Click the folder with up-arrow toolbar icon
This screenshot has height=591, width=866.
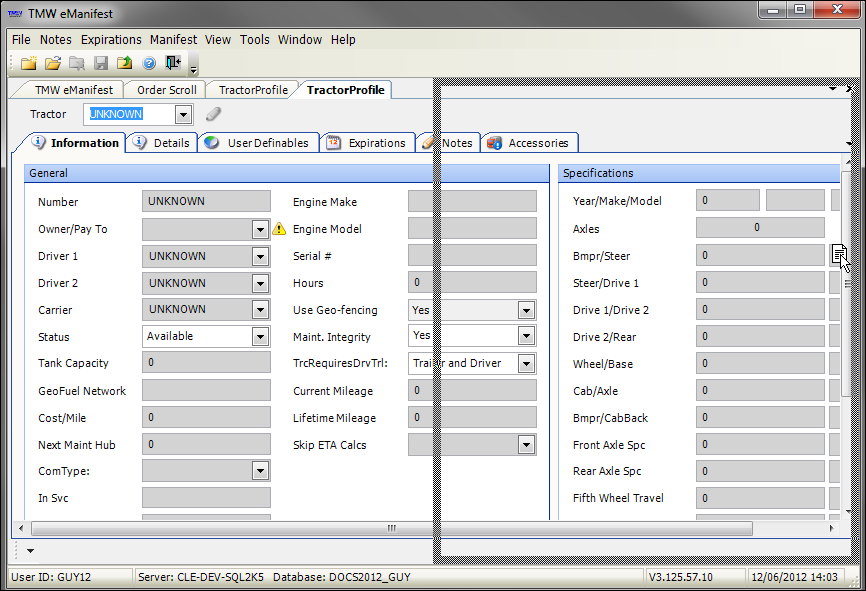pos(125,64)
